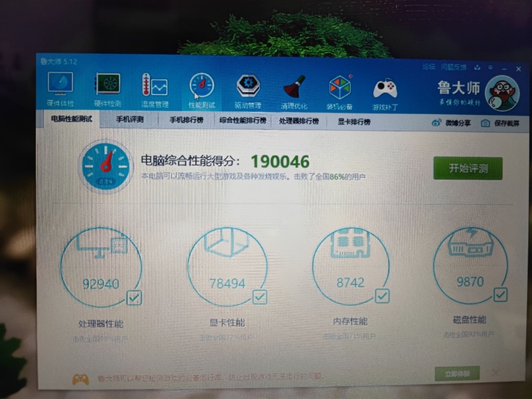Click the processor performance circle 92940

(x=101, y=267)
